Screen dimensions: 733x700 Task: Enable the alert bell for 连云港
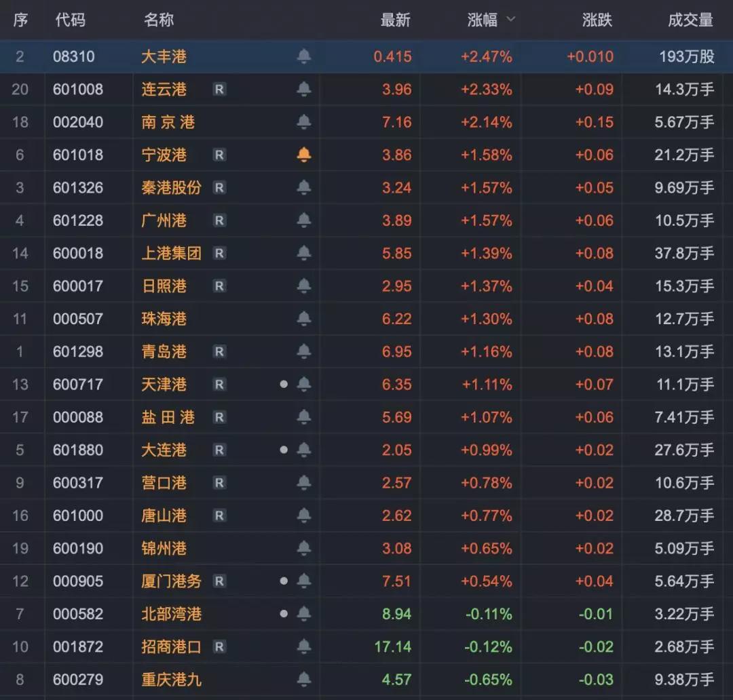coord(304,90)
